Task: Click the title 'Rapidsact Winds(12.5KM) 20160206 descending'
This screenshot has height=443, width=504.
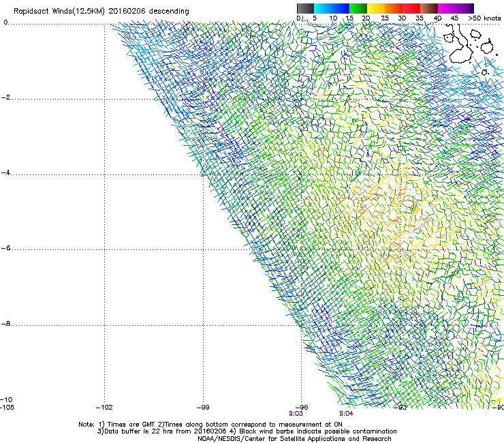Action: point(101,12)
